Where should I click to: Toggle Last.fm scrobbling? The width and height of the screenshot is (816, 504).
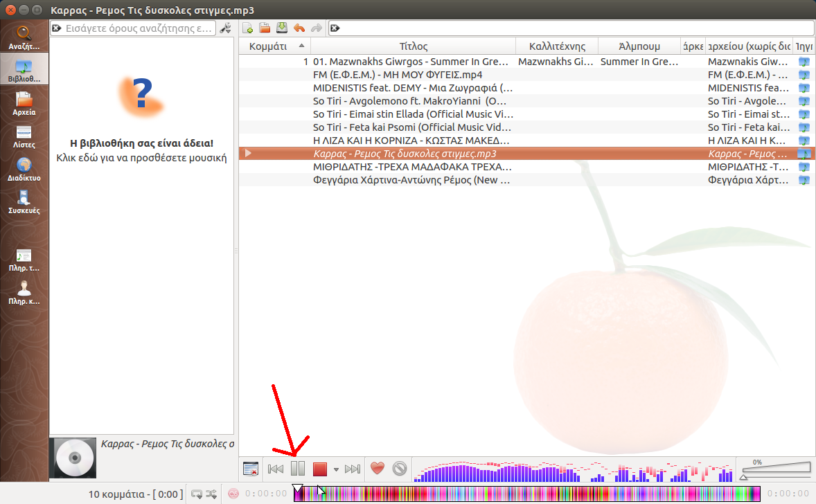click(233, 494)
